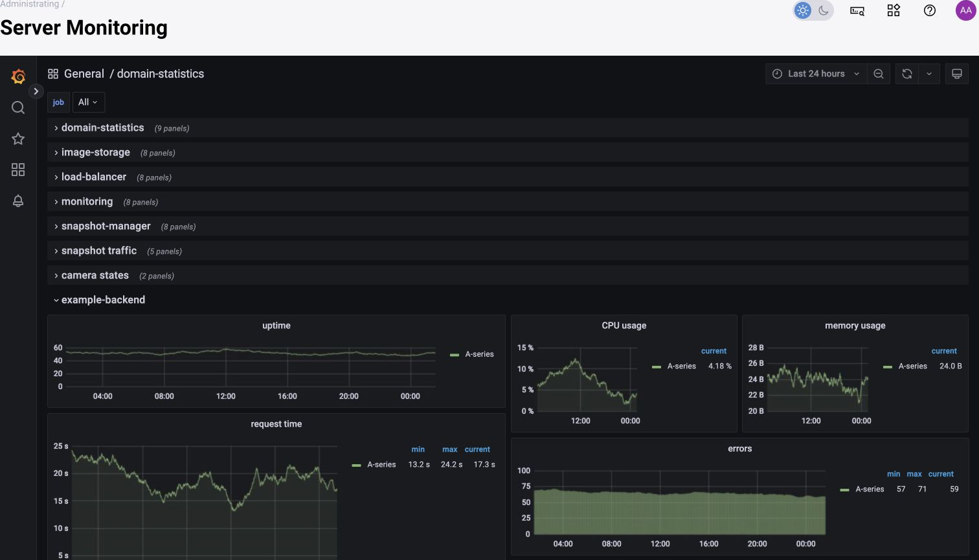Viewport: 979px width, 560px height.
Task: Select the light theme sun toggle
Action: tap(803, 10)
